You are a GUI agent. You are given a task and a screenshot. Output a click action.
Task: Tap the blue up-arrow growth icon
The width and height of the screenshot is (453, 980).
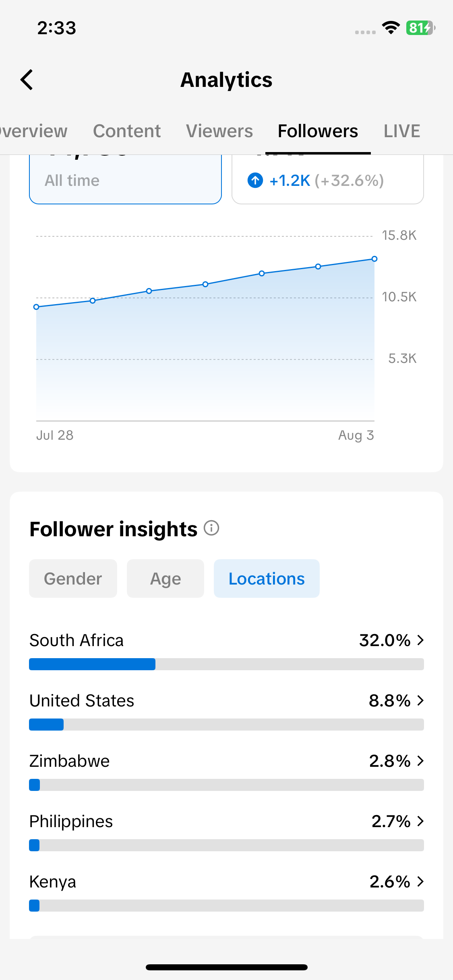[x=255, y=180]
